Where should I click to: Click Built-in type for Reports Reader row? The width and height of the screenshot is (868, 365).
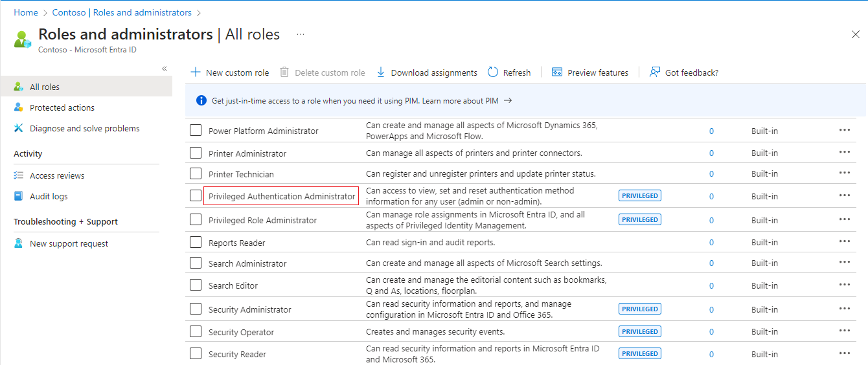(765, 242)
